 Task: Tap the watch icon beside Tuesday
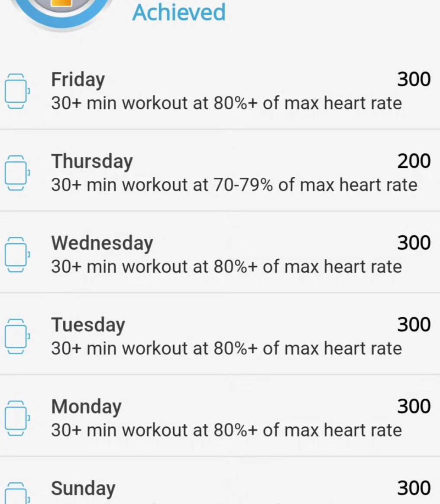(16, 336)
